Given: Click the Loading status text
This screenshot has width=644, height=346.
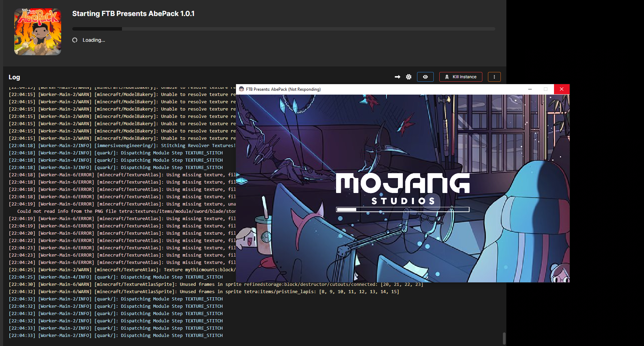Looking at the screenshot, I should 93,40.
